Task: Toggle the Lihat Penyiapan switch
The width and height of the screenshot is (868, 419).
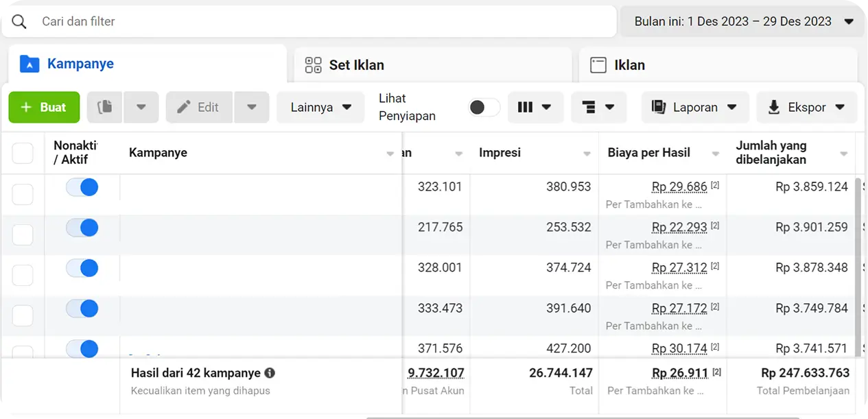Action: [x=484, y=108]
